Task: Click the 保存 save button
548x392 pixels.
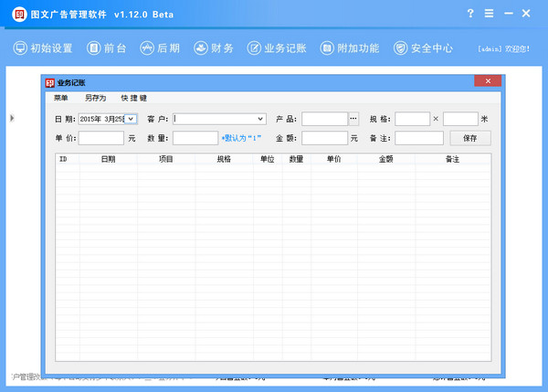Action: [470, 138]
